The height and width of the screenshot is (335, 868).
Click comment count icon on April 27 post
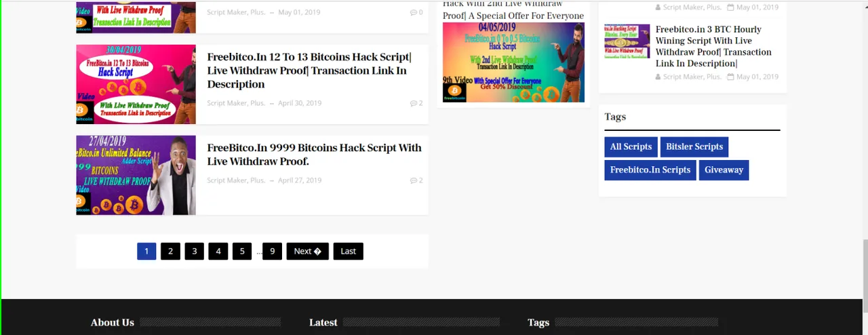click(x=414, y=180)
